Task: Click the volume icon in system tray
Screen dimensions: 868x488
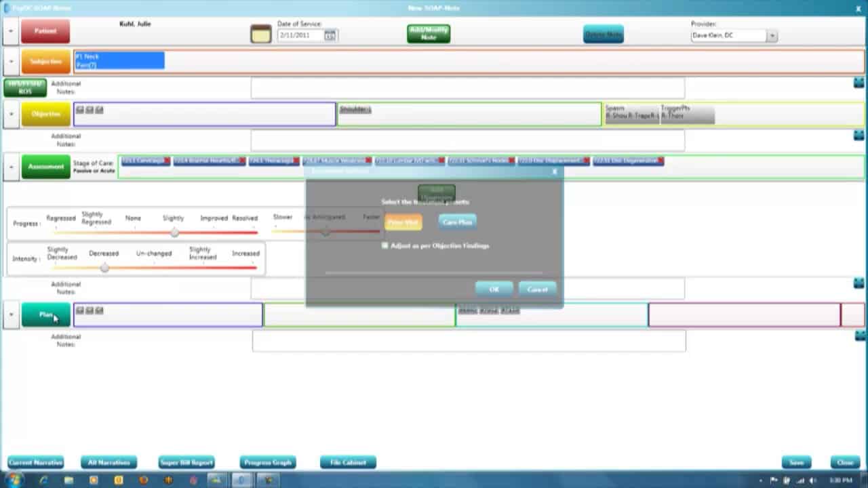Action: 812,481
